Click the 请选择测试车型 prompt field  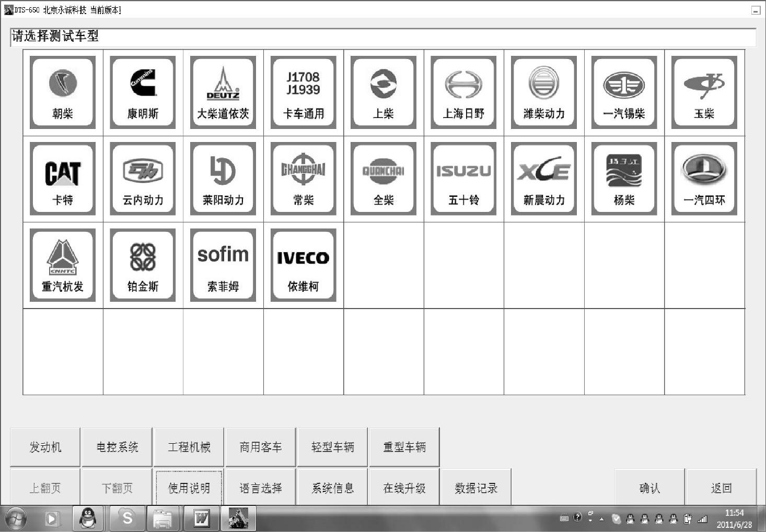pyautogui.click(x=383, y=37)
